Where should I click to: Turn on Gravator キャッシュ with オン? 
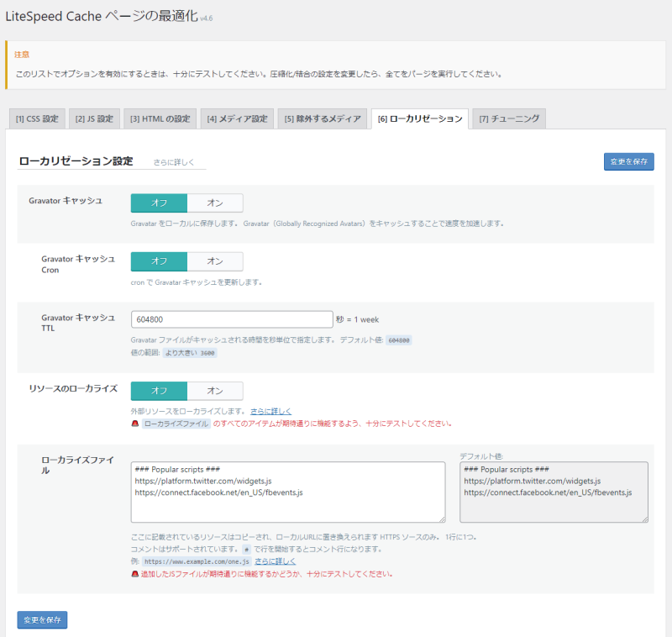[x=214, y=203]
